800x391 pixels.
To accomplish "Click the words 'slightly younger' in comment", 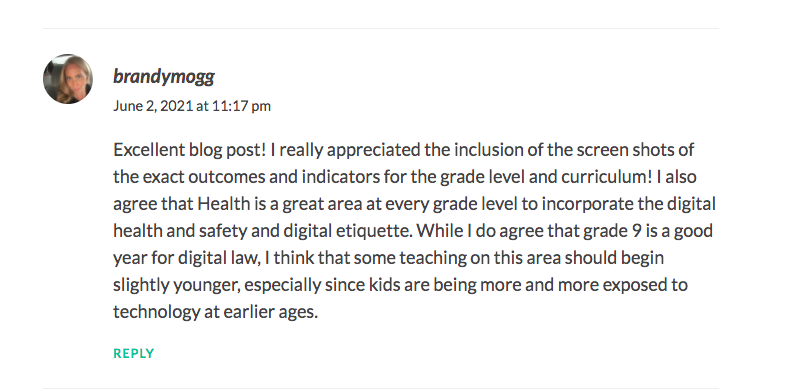I will (x=176, y=285).
